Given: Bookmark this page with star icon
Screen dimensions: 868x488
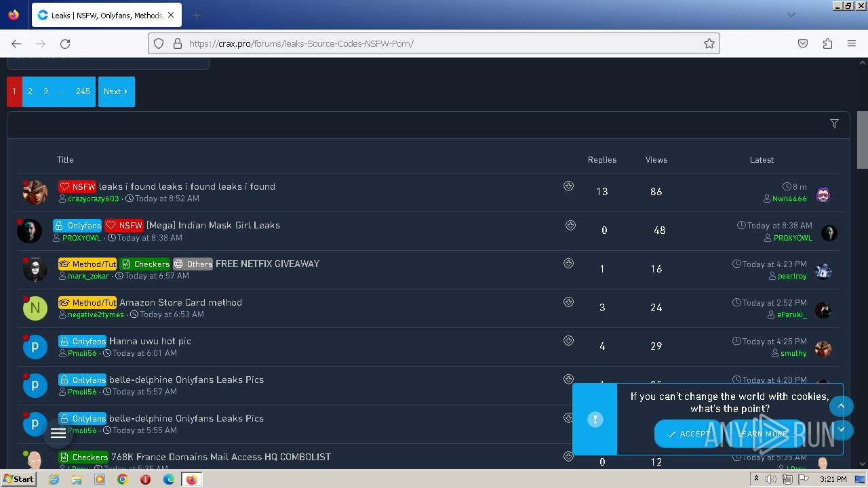Looking at the screenshot, I should [x=709, y=43].
